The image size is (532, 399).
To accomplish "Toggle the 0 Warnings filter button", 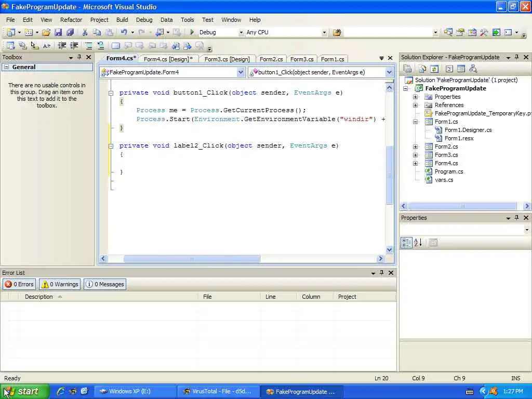I will 60,284.
